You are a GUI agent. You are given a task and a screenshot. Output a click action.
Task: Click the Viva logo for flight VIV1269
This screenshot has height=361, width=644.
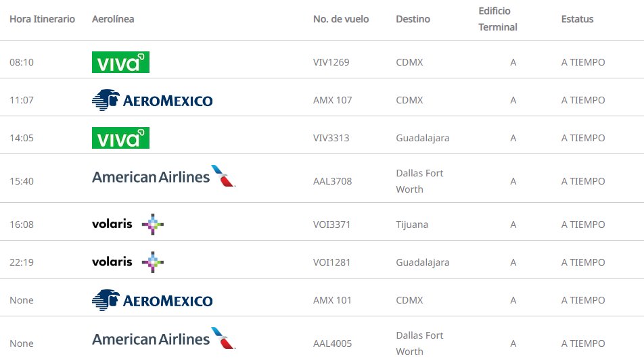(x=120, y=62)
